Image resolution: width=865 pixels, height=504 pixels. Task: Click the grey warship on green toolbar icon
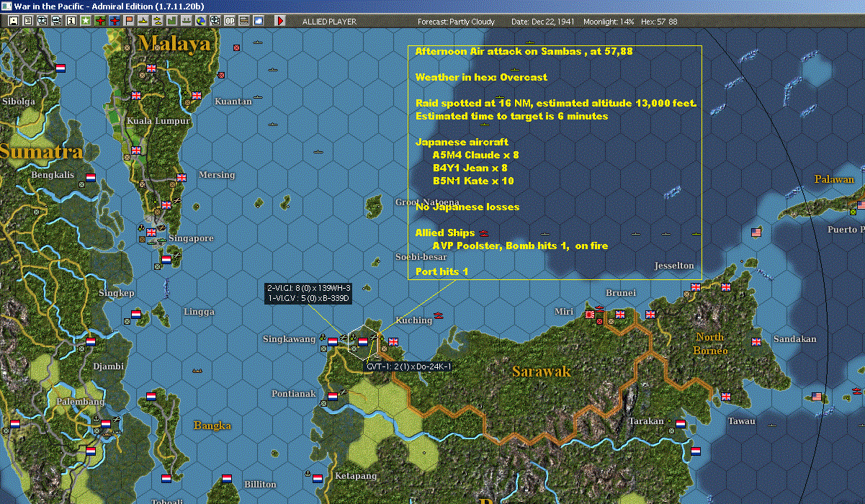(187, 21)
